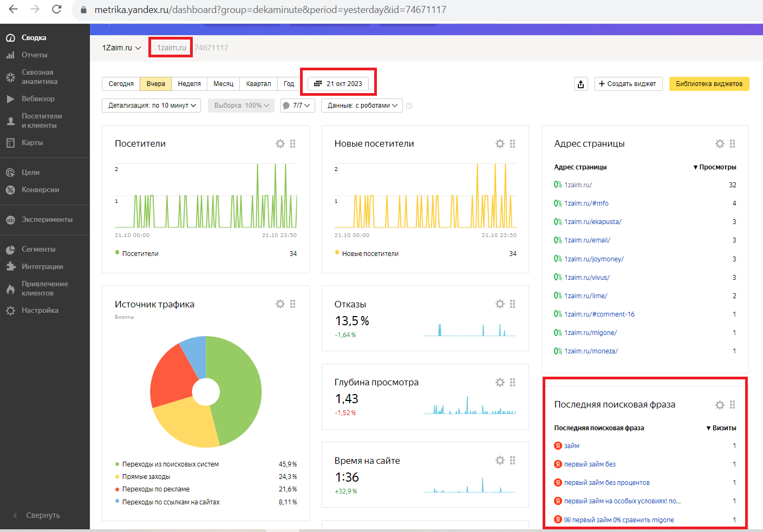Expand the Детализация: по 10 минут dropdown

coord(151,106)
